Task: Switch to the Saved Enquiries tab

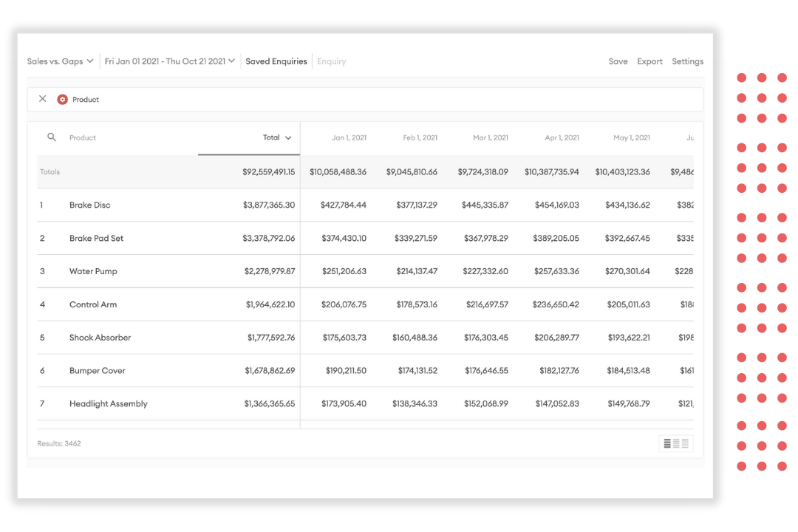Action: click(x=276, y=61)
